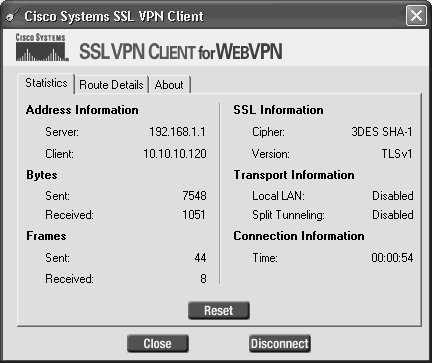Click the client address 10.10.10.120
The height and width of the screenshot is (363, 432).
175,154
